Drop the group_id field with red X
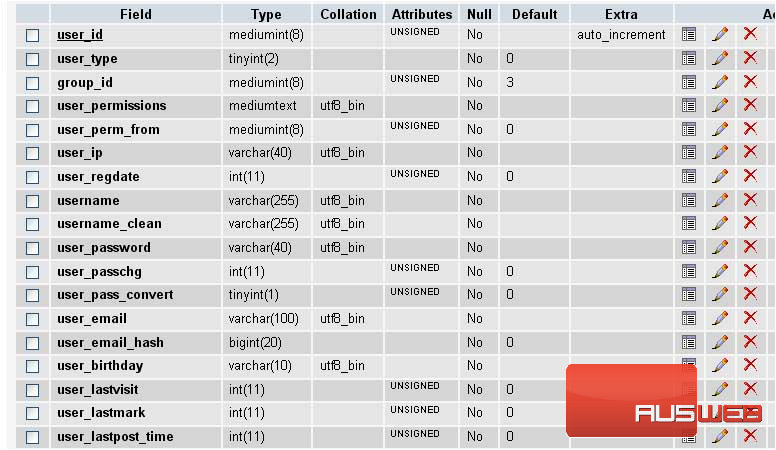Viewport: 776px width, 450px height. click(x=750, y=81)
